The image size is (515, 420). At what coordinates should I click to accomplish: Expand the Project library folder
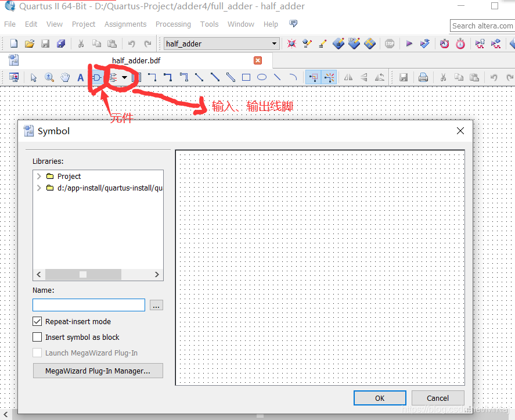click(39, 176)
